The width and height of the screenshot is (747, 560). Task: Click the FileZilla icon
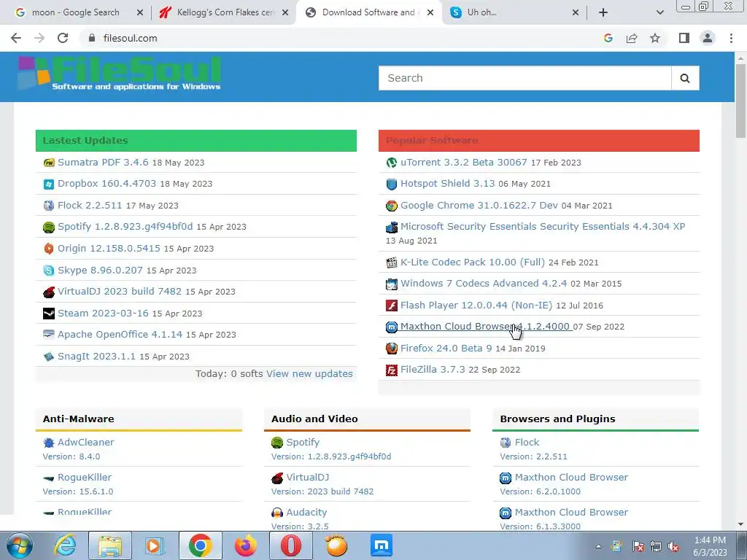392,370
